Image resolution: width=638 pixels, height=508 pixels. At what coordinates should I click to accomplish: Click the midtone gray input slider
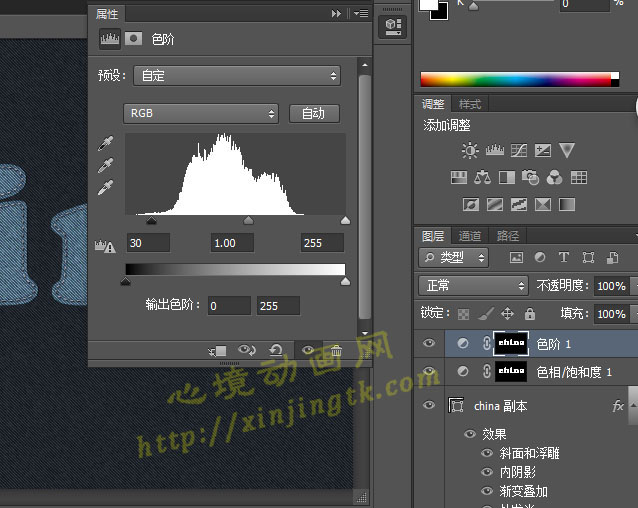pyautogui.click(x=248, y=220)
